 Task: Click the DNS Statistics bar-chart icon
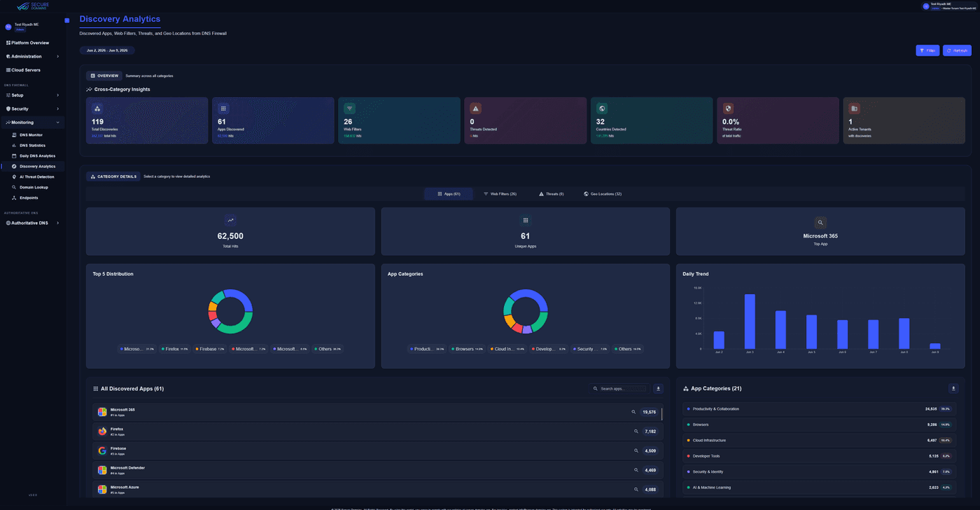[14, 145]
